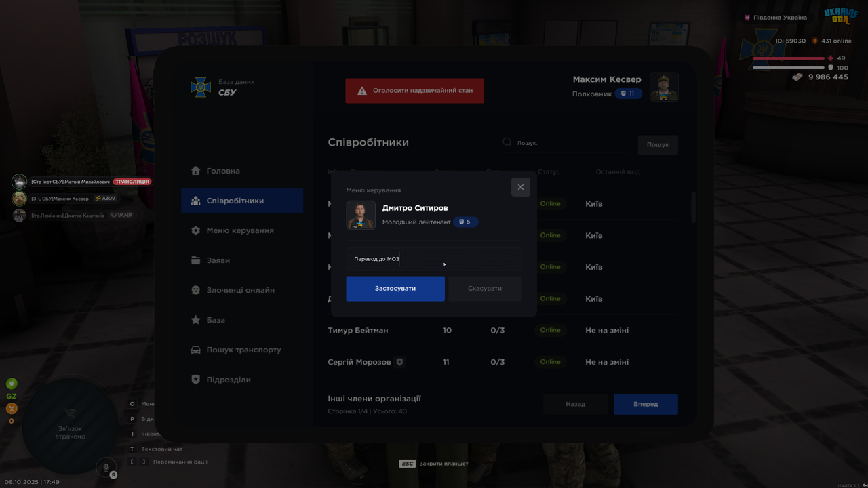Click Online status in Сергій Морозов row
Image resolution: width=868 pixels, height=488 pixels.
tap(550, 362)
